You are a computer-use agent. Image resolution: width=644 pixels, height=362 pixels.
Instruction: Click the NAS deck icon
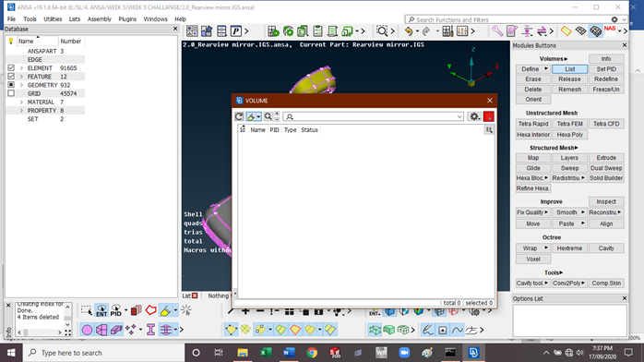pyautogui.click(x=610, y=31)
